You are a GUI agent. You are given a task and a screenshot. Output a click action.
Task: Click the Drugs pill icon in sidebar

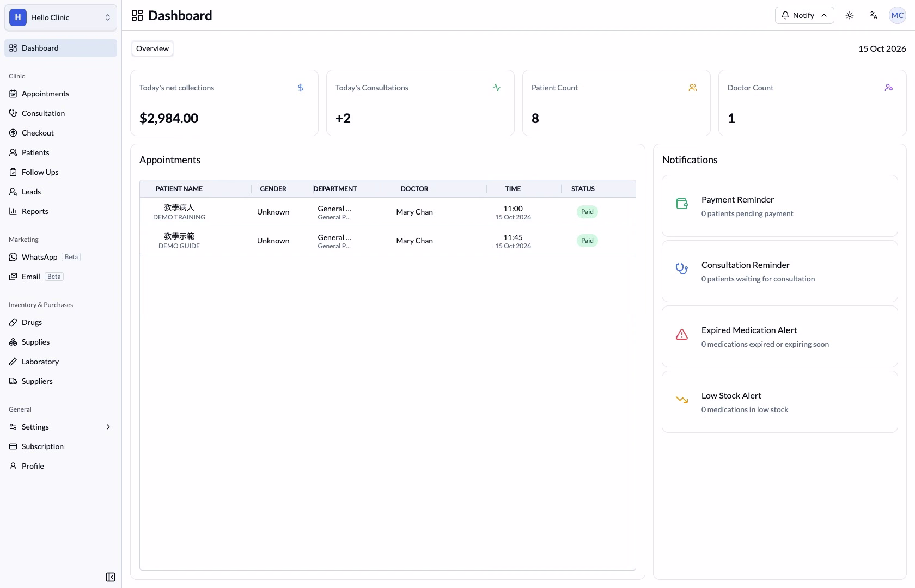(13, 322)
